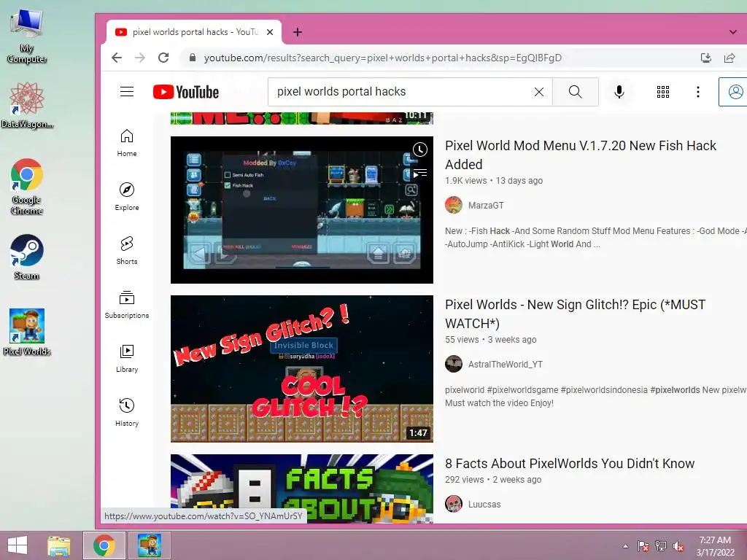
Task: Open History in the sidebar
Action: tap(127, 413)
